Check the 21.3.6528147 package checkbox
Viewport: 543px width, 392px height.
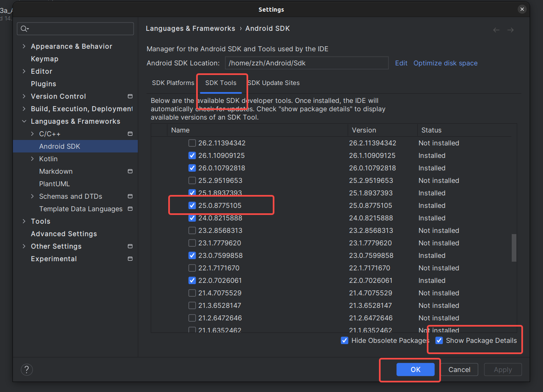tap(192, 305)
